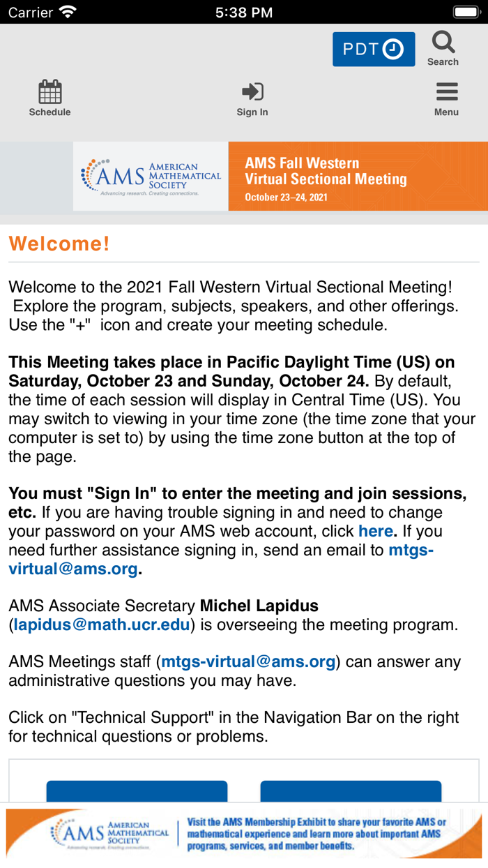
Task: Tap the 5:38 PM status bar clock
Action: [x=244, y=12]
